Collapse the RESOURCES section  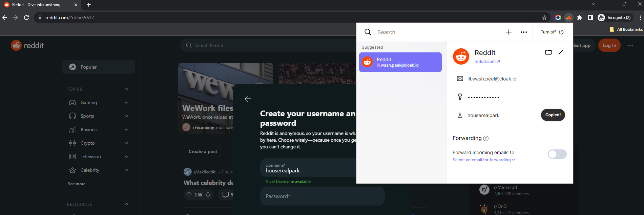click(126, 204)
